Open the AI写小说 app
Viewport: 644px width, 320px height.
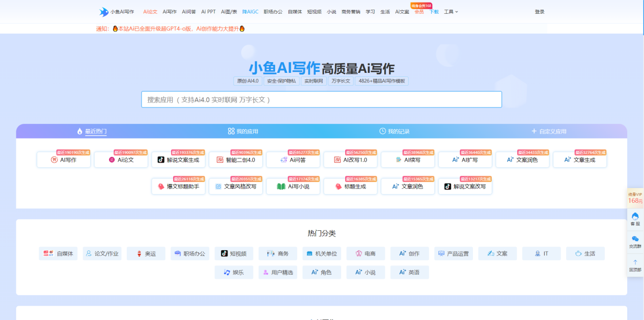(x=293, y=186)
